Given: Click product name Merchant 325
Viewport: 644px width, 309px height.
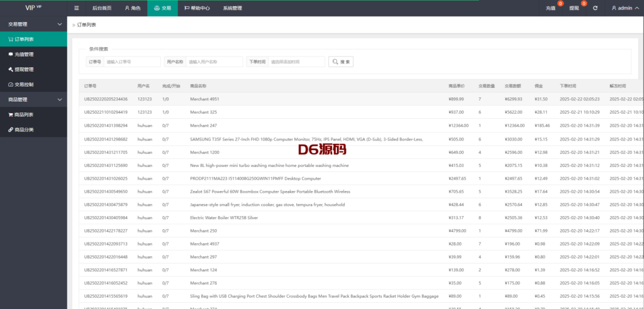Looking at the screenshot, I should (203, 112).
